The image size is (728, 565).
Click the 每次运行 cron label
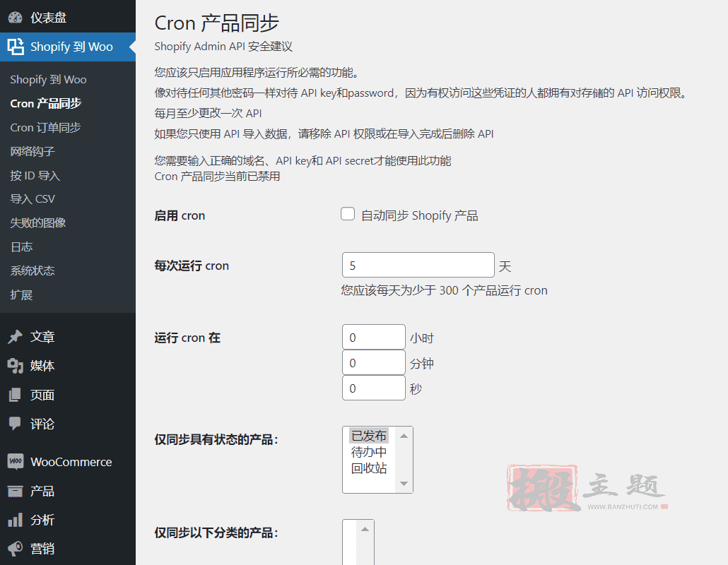192,266
